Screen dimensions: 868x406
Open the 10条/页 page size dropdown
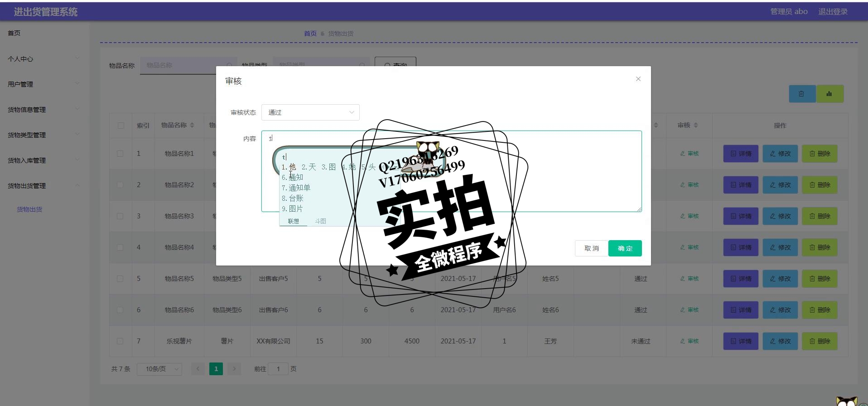click(x=159, y=369)
